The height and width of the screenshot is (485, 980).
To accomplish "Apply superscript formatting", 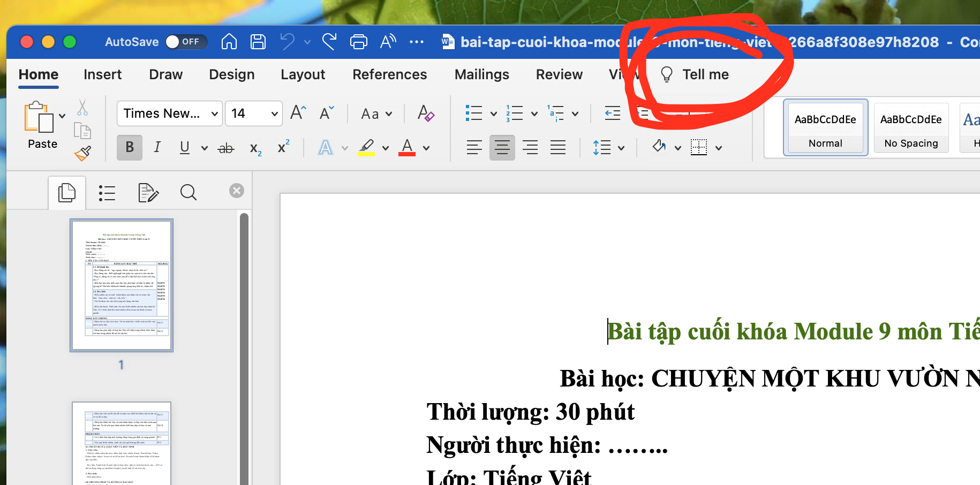I will (283, 146).
